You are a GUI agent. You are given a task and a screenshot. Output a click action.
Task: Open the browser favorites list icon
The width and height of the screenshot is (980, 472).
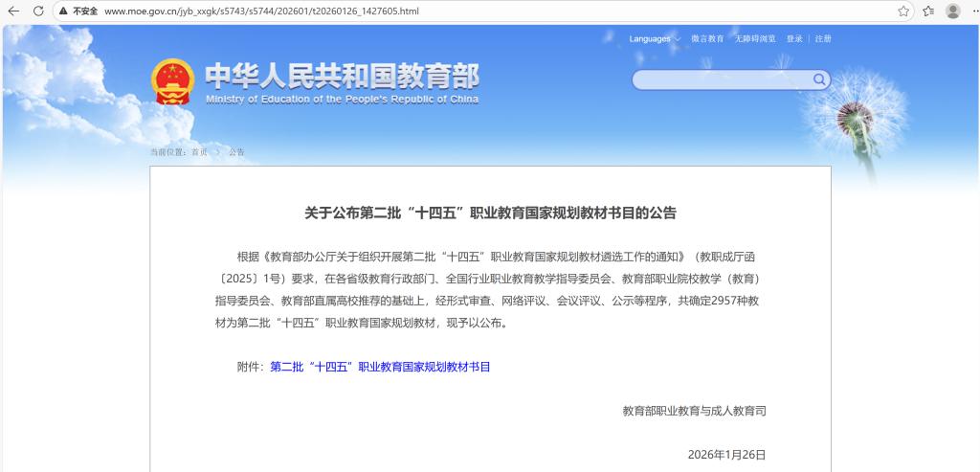click(x=928, y=11)
